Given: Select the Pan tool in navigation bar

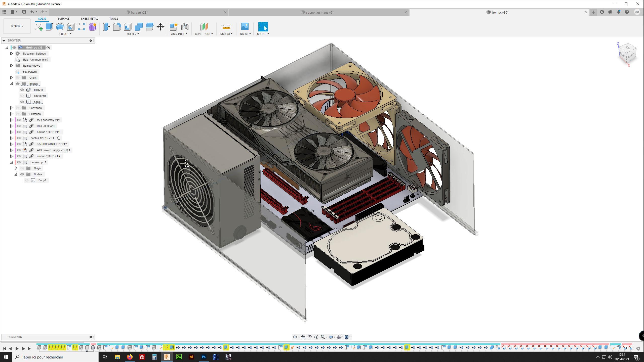Looking at the screenshot, I should (x=310, y=337).
